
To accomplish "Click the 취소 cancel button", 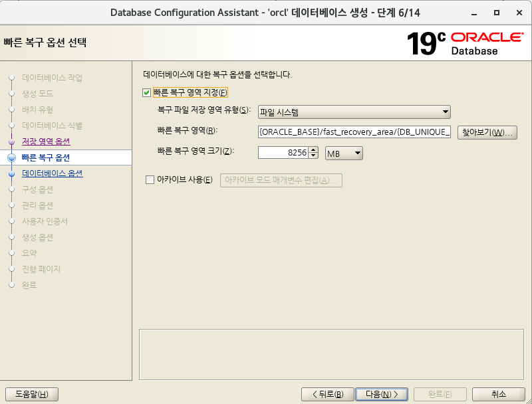I will click(x=498, y=394).
